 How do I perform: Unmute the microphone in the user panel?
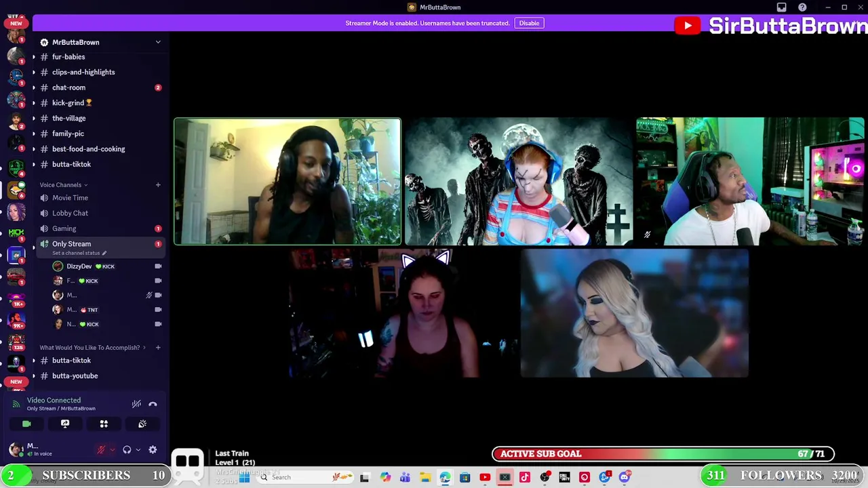101,449
